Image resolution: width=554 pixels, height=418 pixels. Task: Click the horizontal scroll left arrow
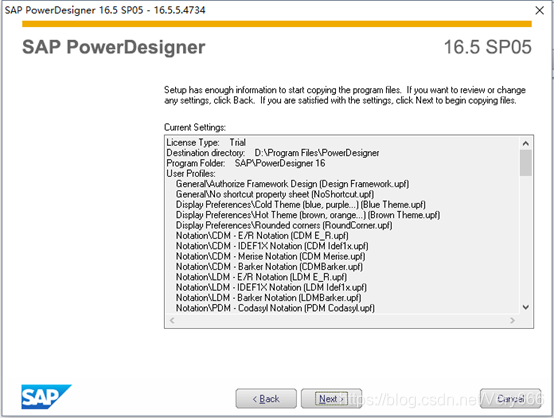(x=172, y=320)
